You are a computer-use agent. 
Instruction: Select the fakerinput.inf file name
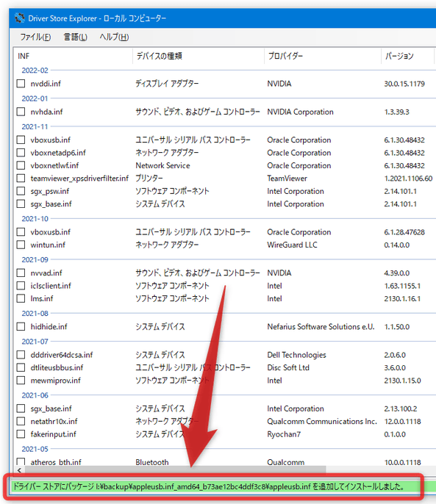[54, 434]
